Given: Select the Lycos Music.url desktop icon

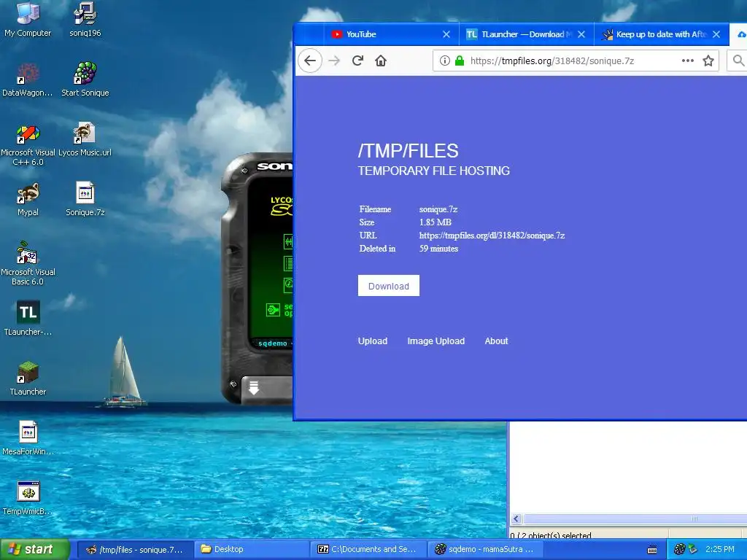Looking at the screenshot, I should click(x=85, y=139).
